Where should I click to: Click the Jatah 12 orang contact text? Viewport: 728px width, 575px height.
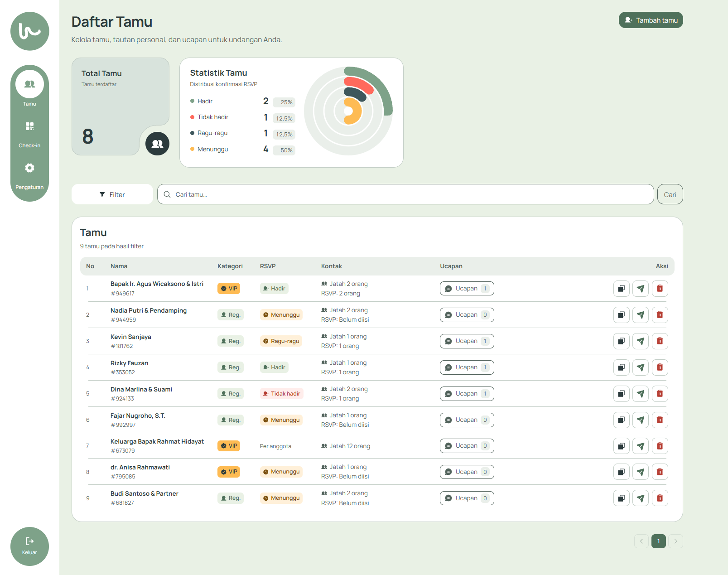tap(346, 446)
